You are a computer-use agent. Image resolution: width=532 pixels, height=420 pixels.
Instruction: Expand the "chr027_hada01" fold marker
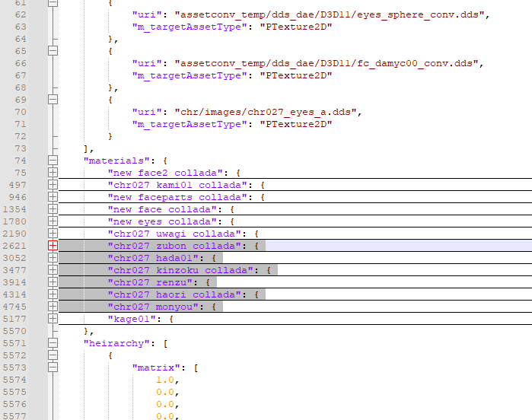pyautogui.click(x=53, y=258)
